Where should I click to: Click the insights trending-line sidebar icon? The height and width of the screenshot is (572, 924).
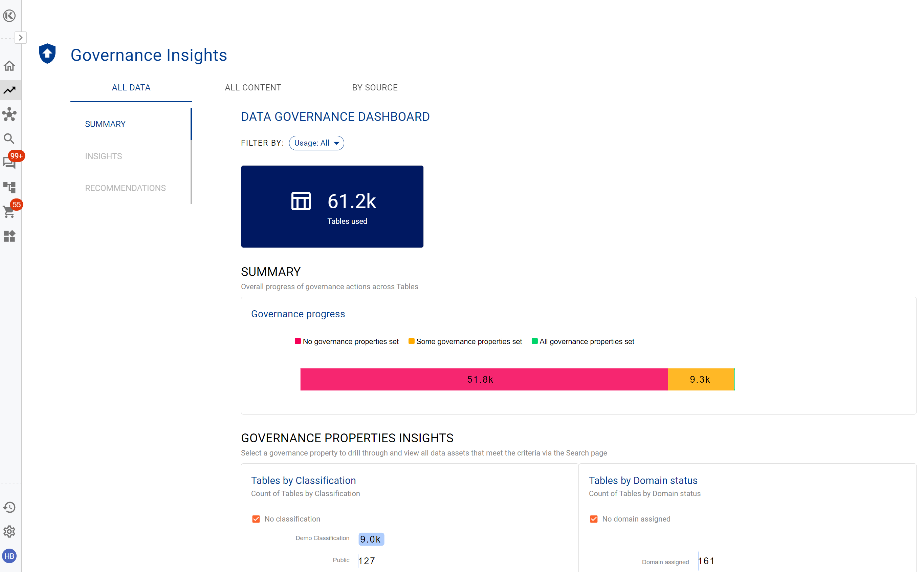(9, 90)
